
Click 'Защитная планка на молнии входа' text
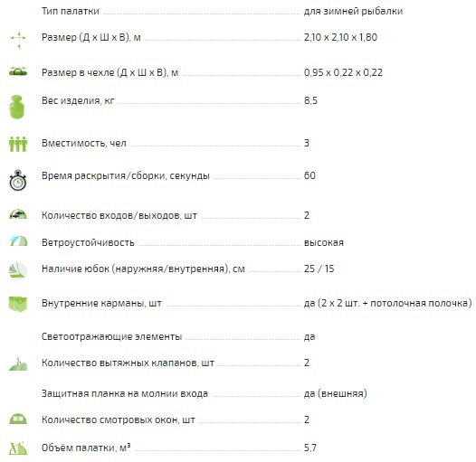125,393
